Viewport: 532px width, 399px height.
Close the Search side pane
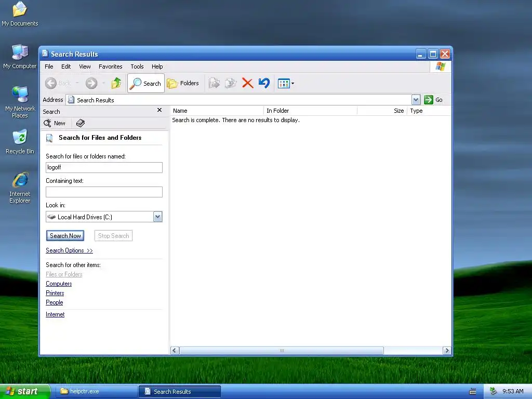click(159, 110)
